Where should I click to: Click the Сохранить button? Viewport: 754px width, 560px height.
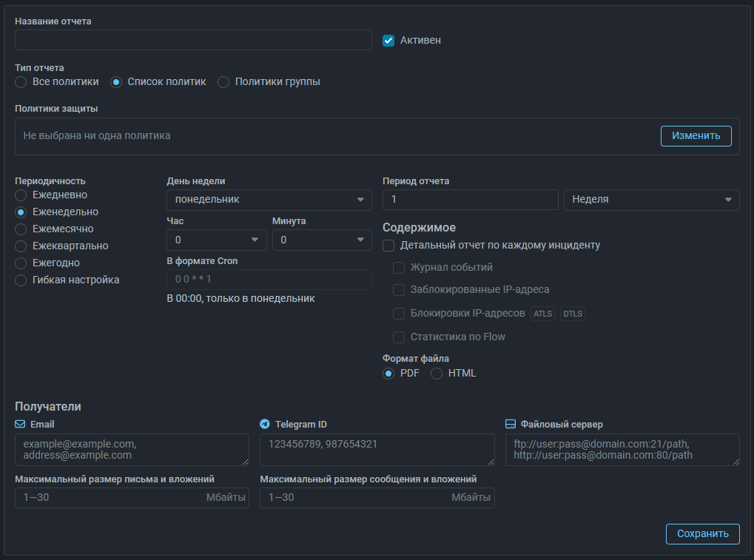(x=702, y=534)
